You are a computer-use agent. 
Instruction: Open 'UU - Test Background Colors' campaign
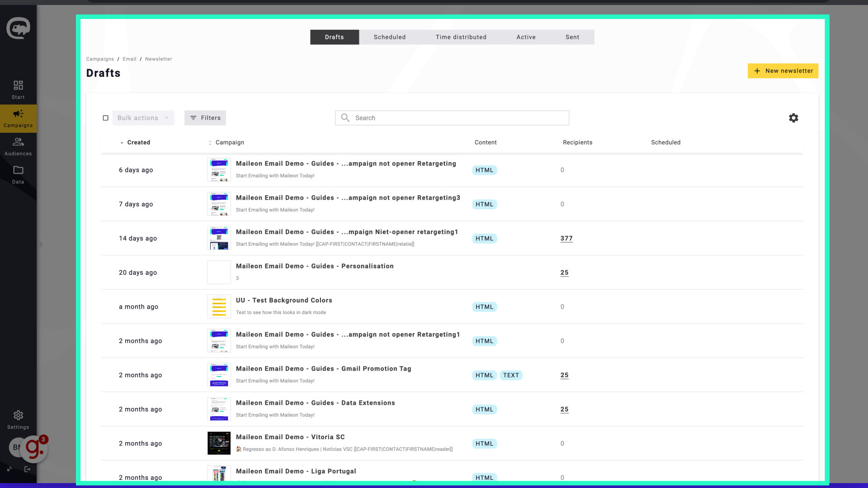pos(284,300)
